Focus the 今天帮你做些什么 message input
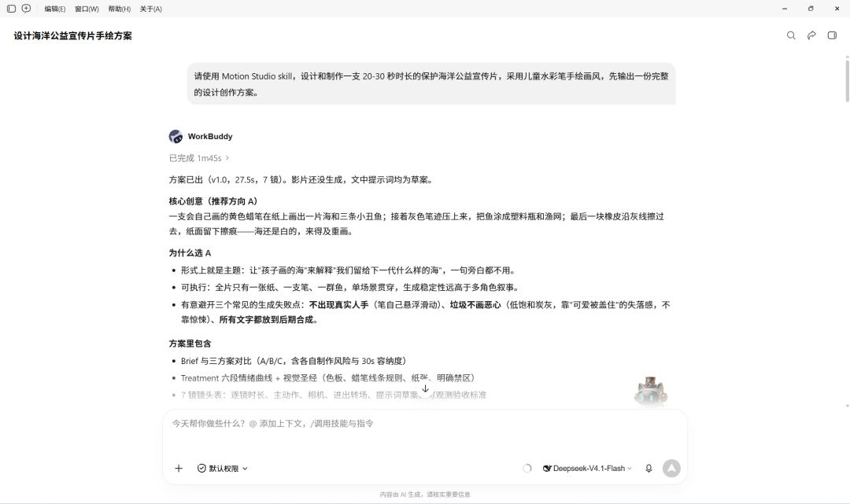Screen dimensions: 850x504 425,423
